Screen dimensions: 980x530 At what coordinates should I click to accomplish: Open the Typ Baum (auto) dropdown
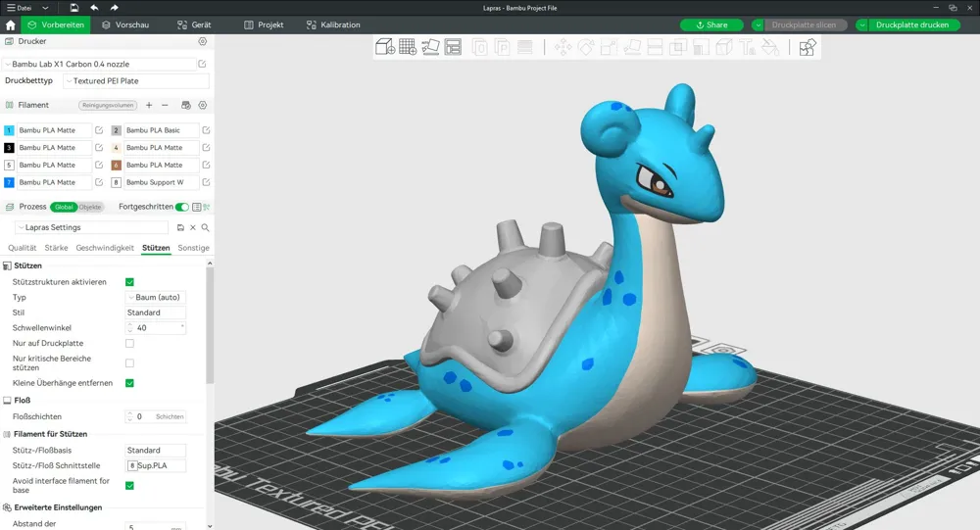coord(156,298)
